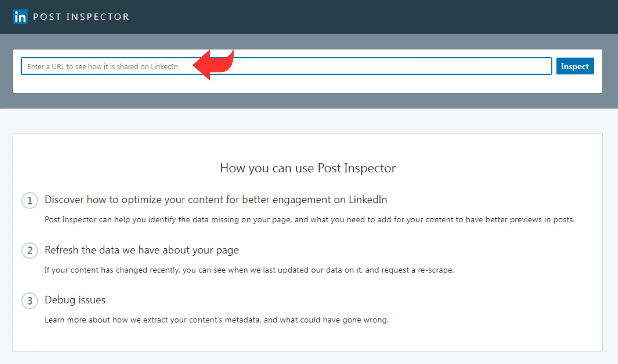Focus the URL input field
Screen dimensions: 618x364
(x=286, y=66)
